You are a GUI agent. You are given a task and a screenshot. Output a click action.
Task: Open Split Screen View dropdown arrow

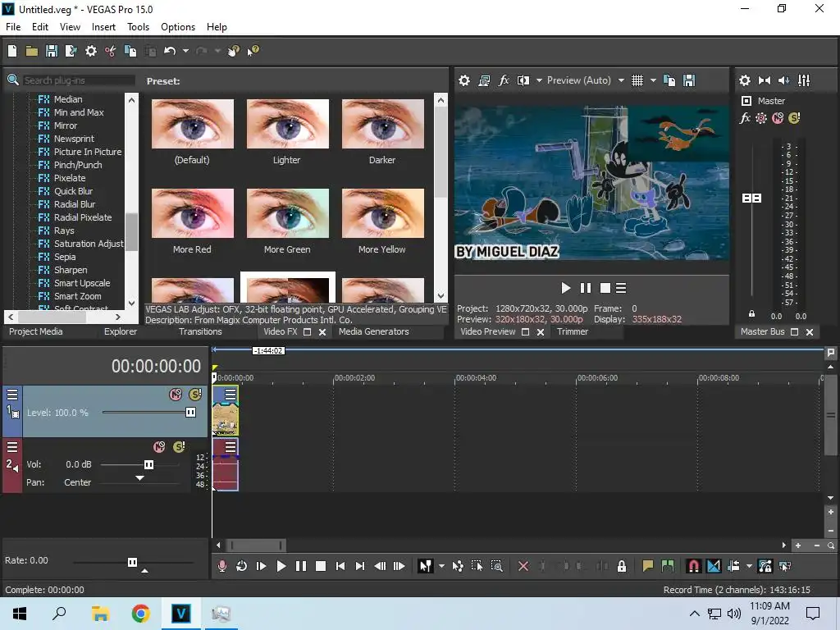click(539, 80)
